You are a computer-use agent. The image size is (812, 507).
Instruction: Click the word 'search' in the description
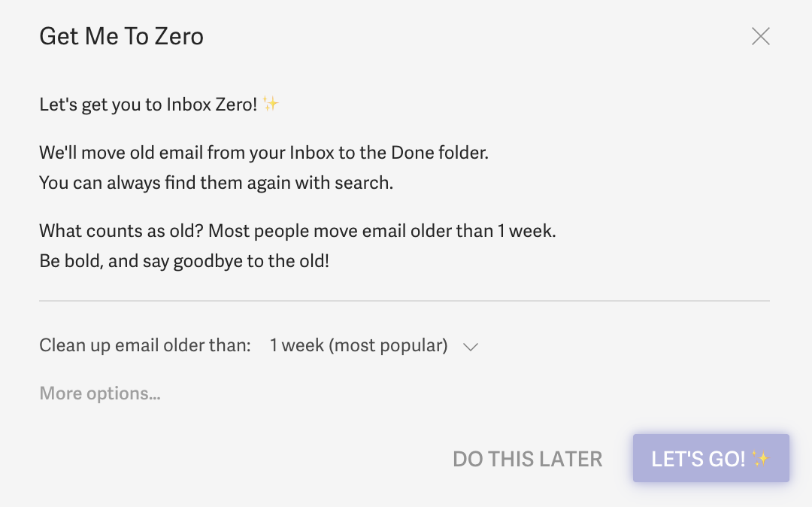coord(366,182)
